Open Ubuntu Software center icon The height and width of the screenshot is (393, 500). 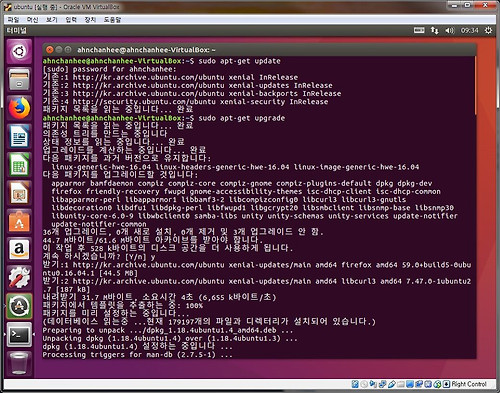pos(19,221)
